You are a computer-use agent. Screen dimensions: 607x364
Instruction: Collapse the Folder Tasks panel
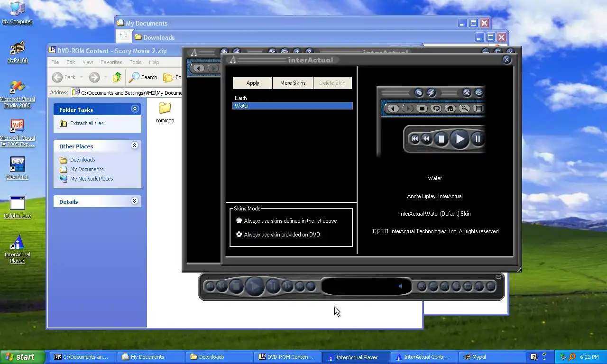(135, 109)
